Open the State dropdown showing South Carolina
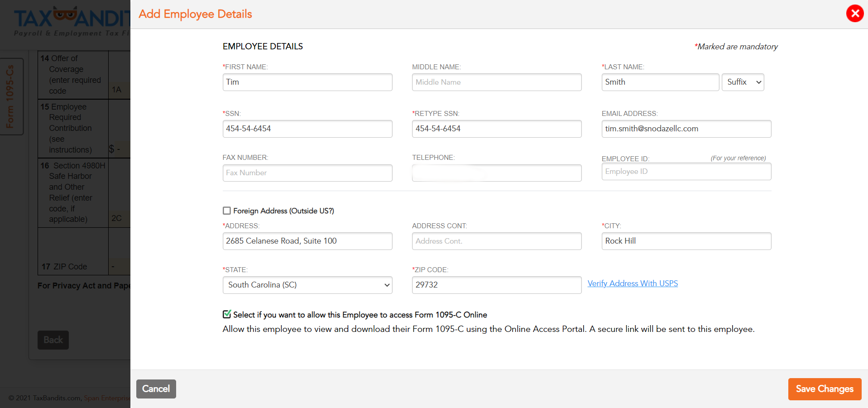The image size is (868, 408). coord(307,285)
